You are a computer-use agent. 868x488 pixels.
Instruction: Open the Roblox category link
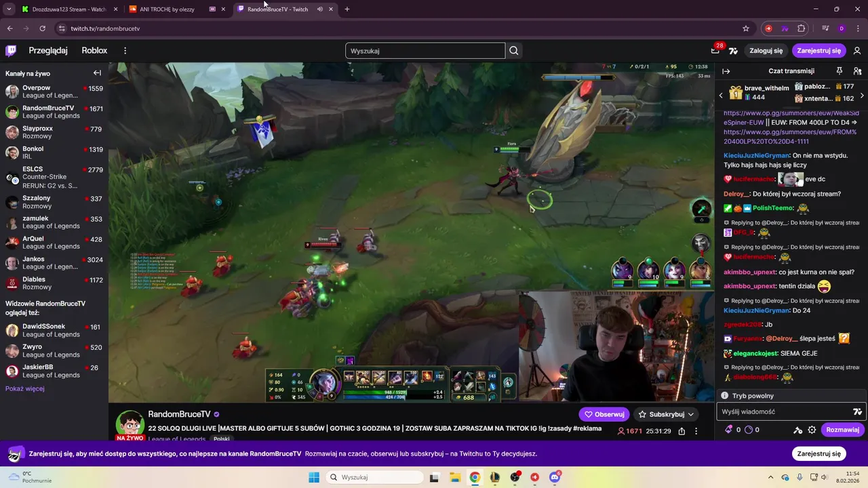point(94,51)
